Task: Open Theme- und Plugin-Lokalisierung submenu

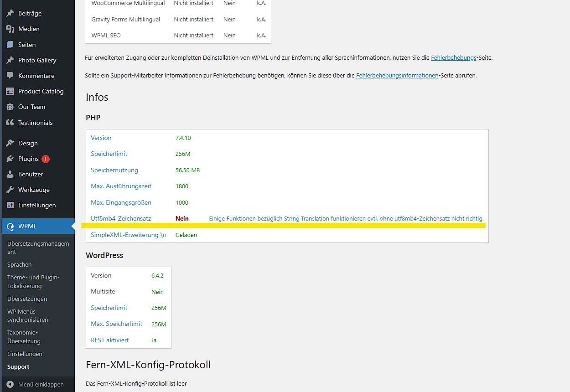Action: click(x=33, y=282)
